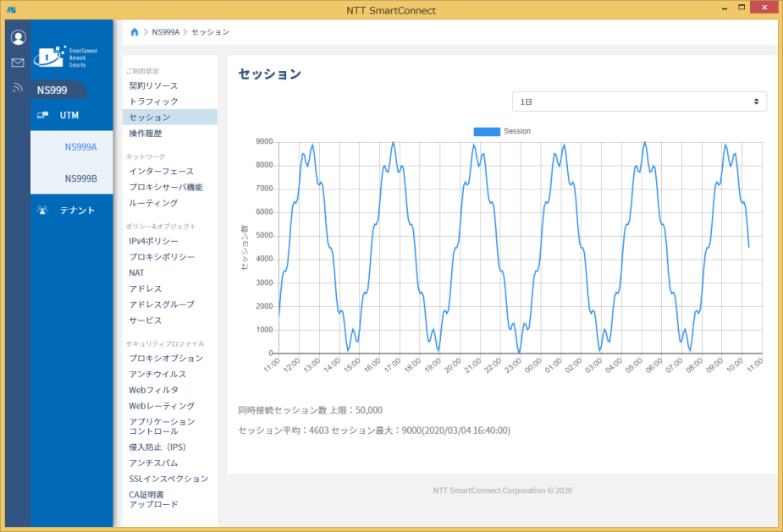
Task: Open プロキシポリシー page
Action: pyautogui.click(x=162, y=256)
